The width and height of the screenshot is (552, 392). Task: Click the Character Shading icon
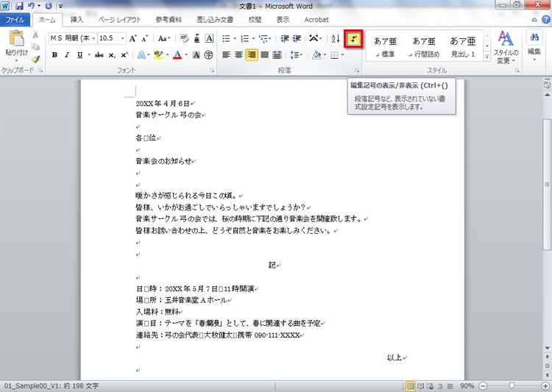click(x=197, y=55)
